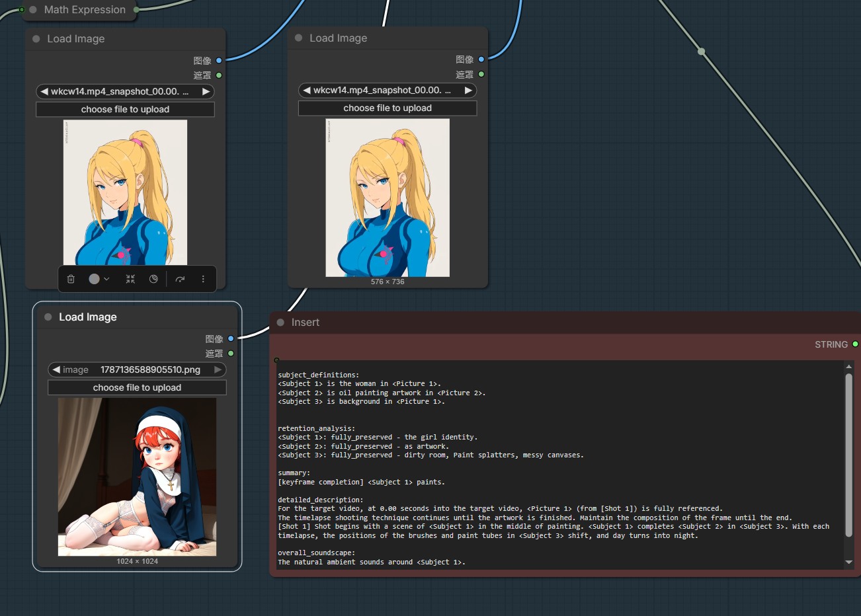Click choose file to upload in the node above the toolbar

(125, 109)
